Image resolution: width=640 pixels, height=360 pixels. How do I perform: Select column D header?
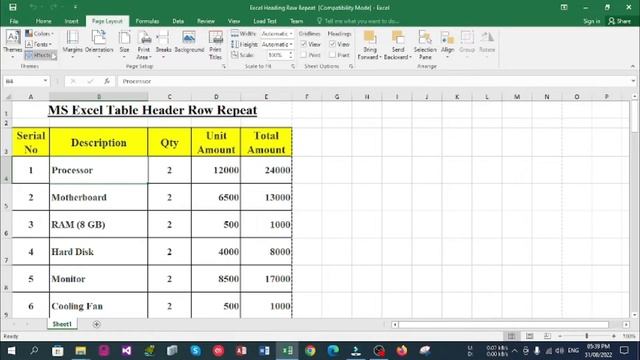pyautogui.click(x=216, y=97)
